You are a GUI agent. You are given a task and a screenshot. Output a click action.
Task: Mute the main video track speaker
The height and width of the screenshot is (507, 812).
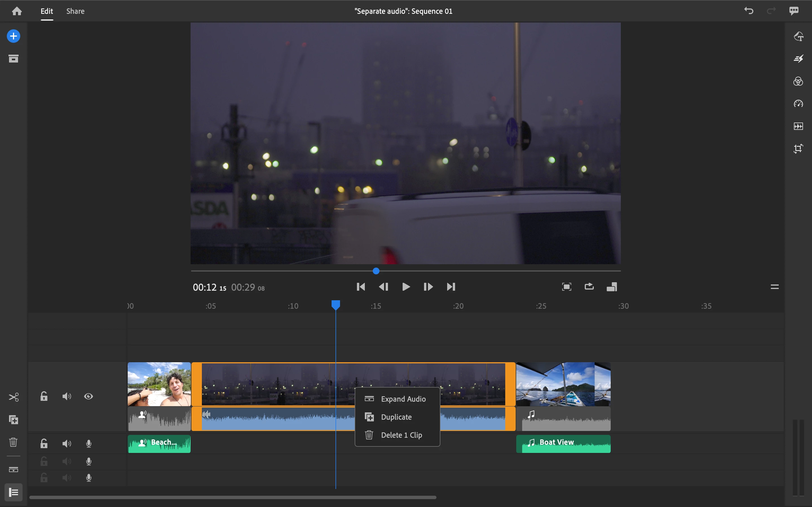click(67, 396)
